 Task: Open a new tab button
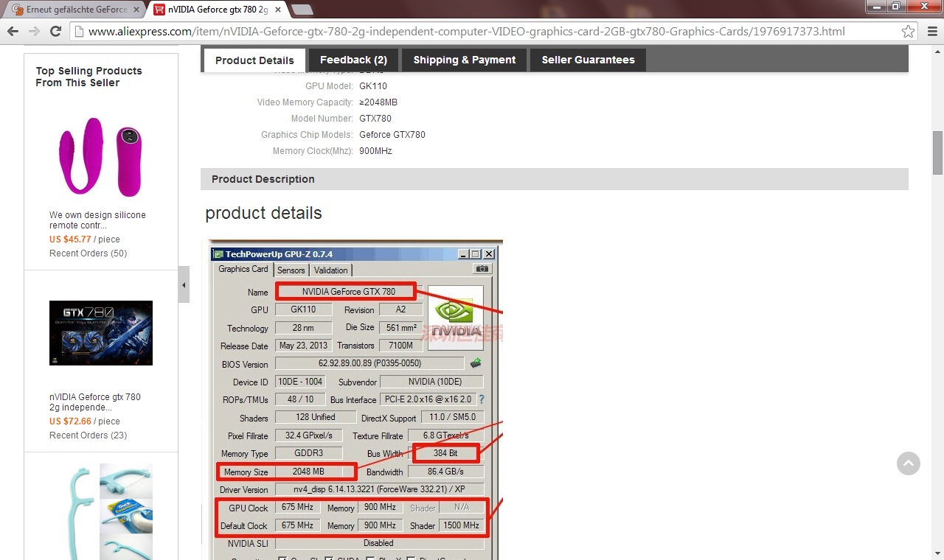(302, 10)
